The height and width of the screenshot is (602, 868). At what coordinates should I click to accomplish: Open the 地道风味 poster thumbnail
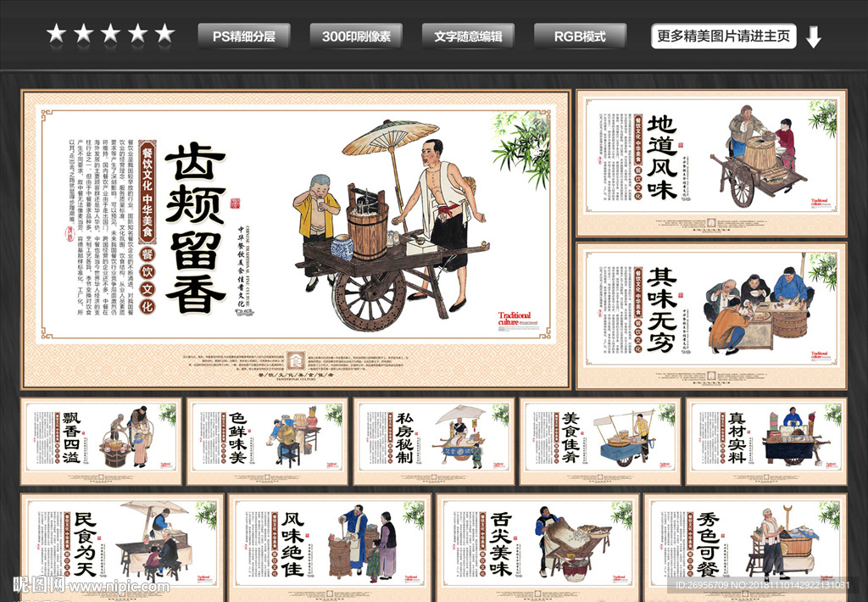(711, 164)
